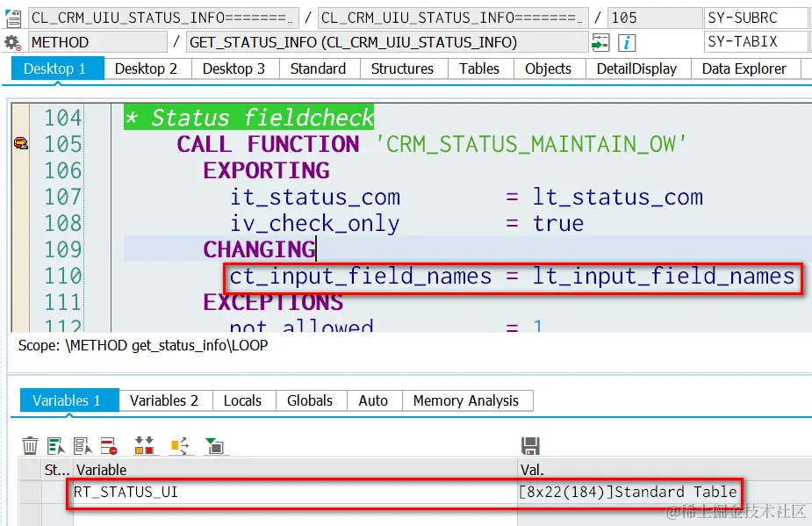This screenshot has height=526, width=812.
Task: Select the Variables 2 tab
Action: (164, 400)
